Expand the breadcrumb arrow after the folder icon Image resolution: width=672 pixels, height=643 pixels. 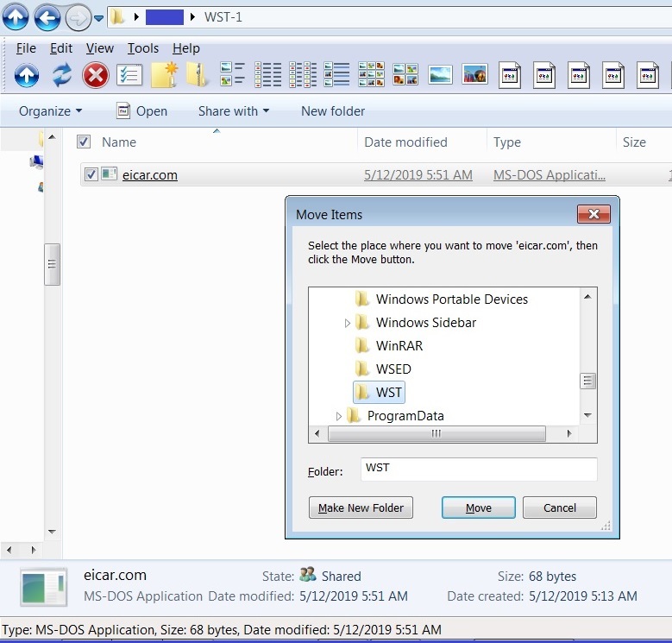coord(136,17)
